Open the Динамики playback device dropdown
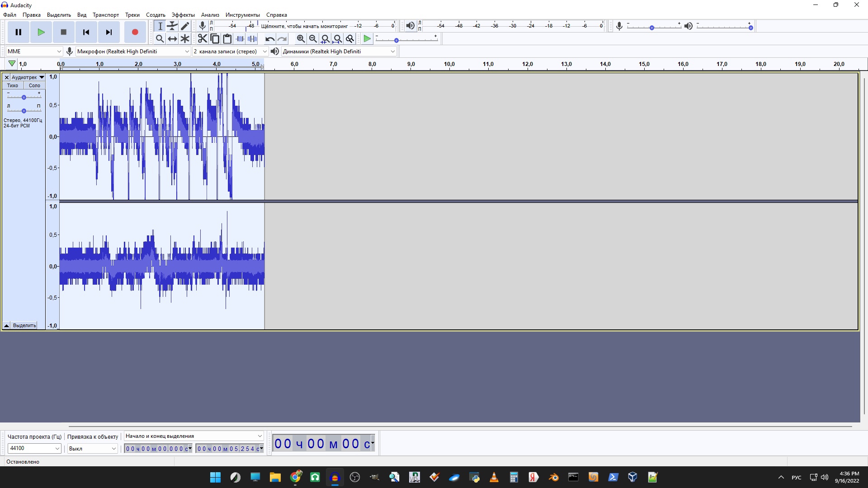 click(x=339, y=51)
